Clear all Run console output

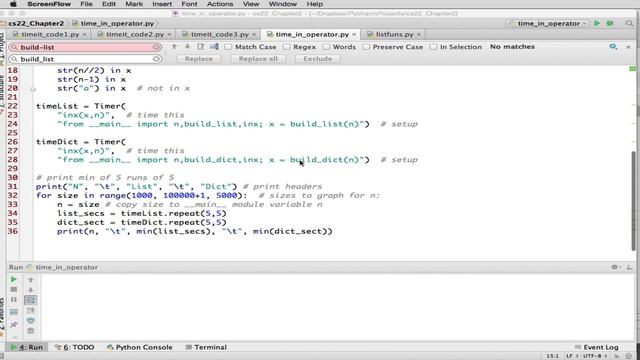click(x=31, y=331)
